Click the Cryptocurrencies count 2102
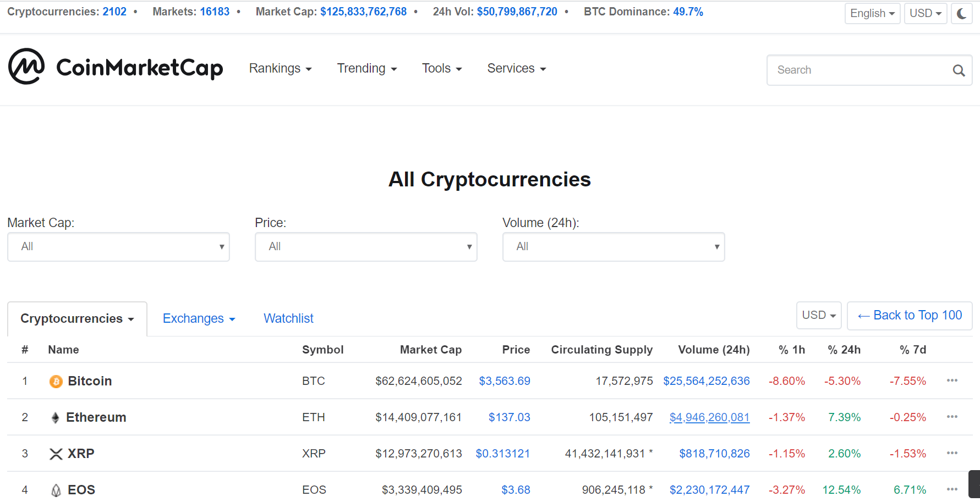The image size is (980, 502). pyautogui.click(x=114, y=12)
